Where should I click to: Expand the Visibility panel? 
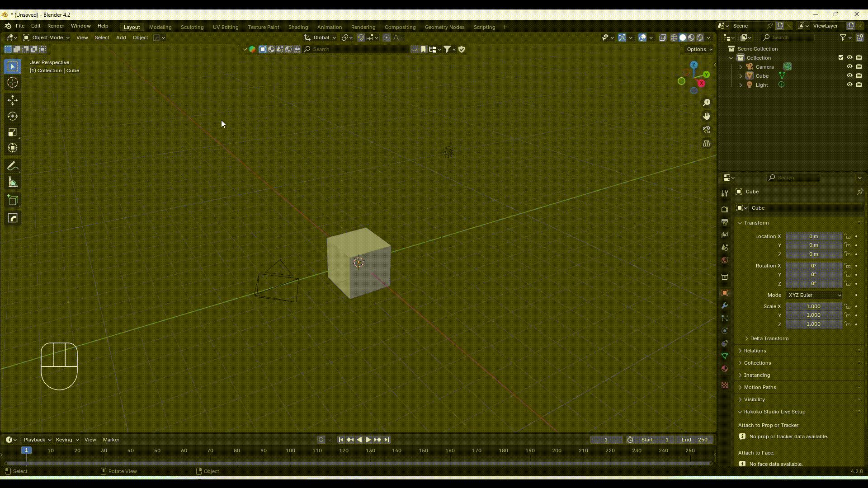click(755, 399)
